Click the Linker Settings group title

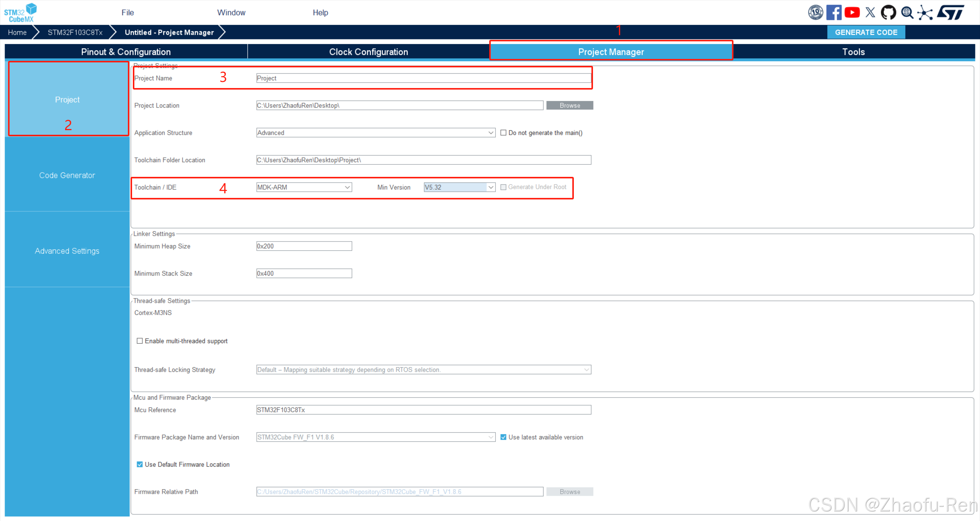pos(154,234)
